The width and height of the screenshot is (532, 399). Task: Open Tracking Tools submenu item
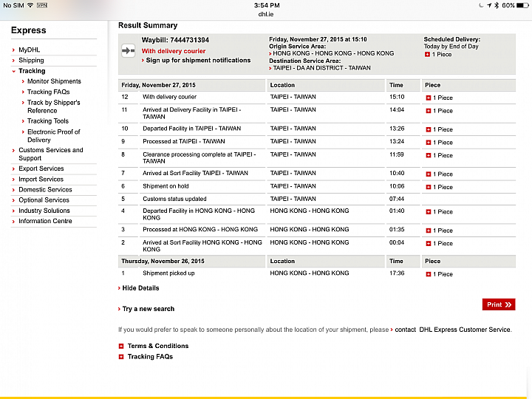click(48, 121)
